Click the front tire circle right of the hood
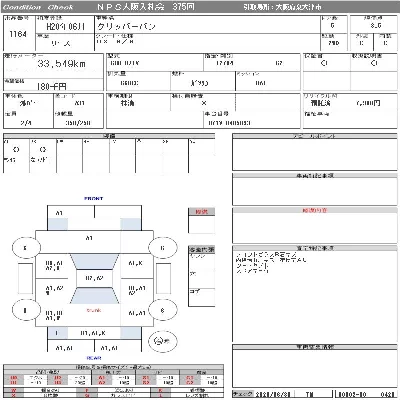 coord(163,248)
